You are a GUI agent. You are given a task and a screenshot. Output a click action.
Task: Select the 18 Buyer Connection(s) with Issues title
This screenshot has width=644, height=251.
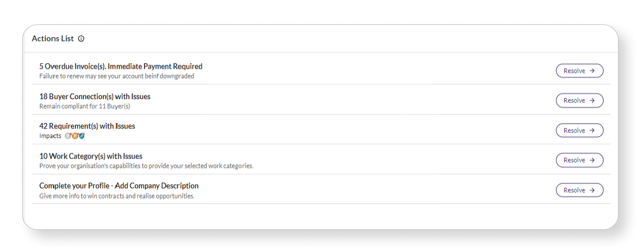[95, 96]
